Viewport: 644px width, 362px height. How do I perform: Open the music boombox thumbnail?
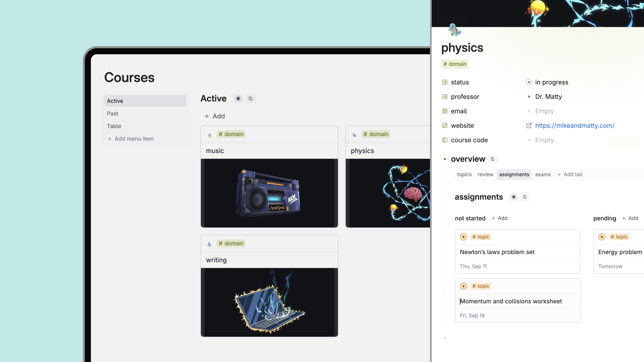point(269,193)
